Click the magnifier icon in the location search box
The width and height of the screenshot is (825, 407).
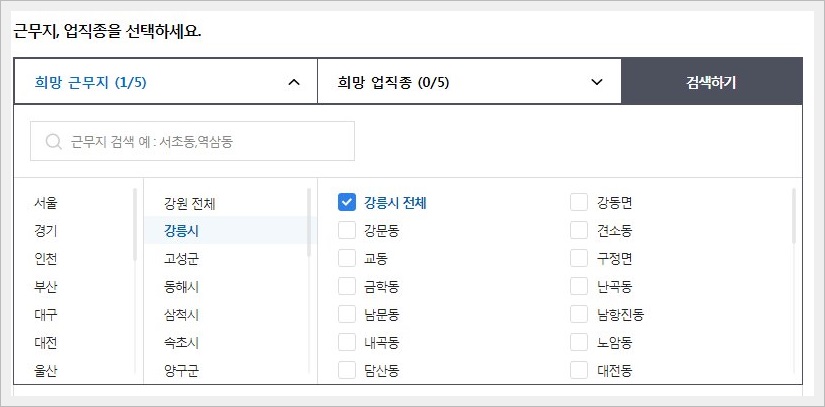pyautogui.click(x=54, y=141)
